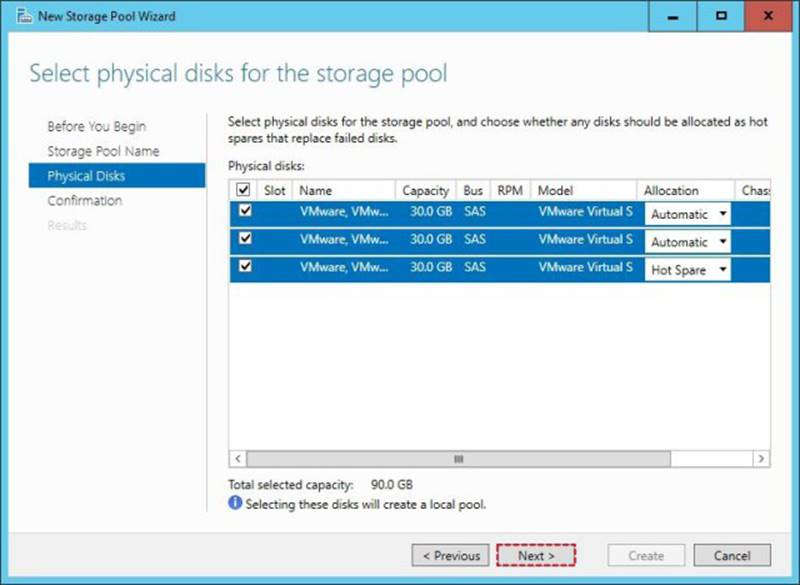Click the Next button
The height and width of the screenshot is (585, 800).
click(536, 556)
